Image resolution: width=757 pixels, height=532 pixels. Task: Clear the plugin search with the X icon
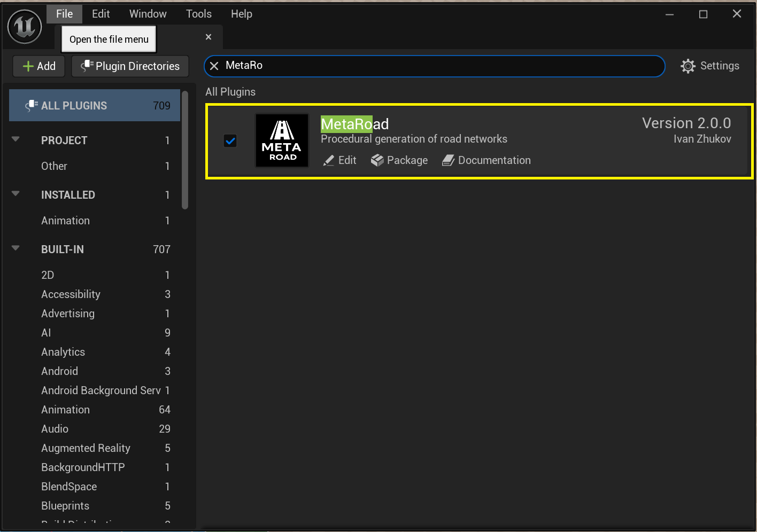pyautogui.click(x=214, y=66)
